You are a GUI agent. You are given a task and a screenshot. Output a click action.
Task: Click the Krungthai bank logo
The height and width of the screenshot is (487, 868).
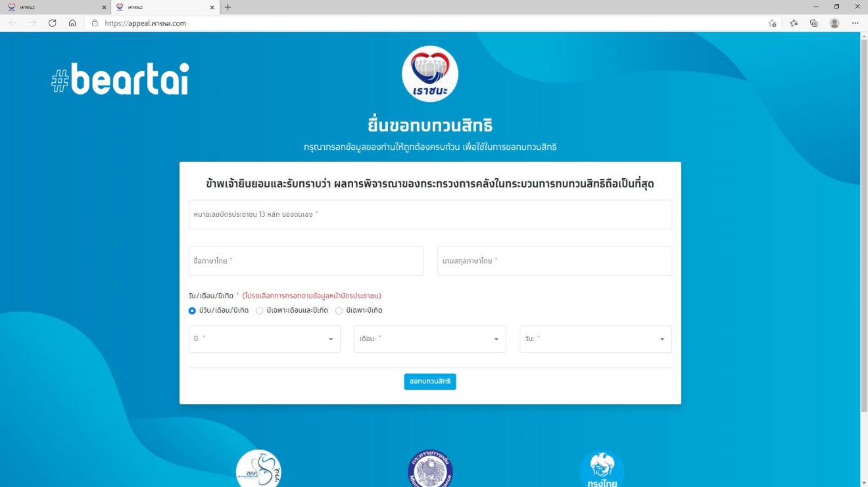point(602,469)
